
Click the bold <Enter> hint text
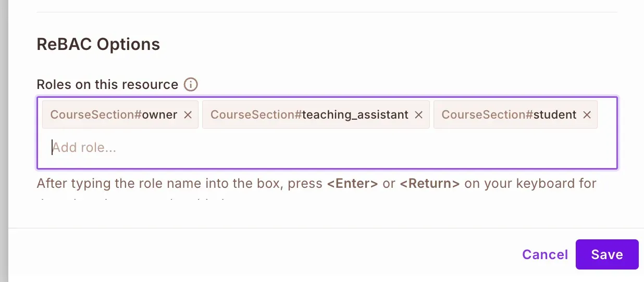point(352,184)
